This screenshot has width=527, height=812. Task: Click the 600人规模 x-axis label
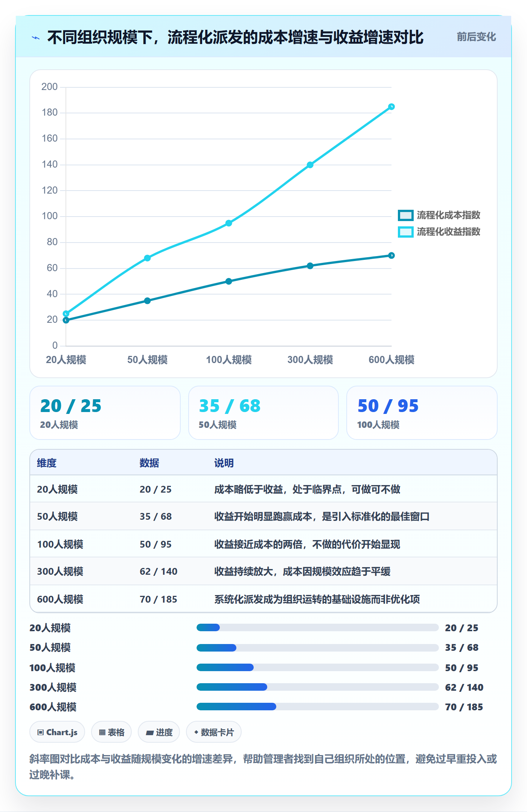(x=391, y=360)
